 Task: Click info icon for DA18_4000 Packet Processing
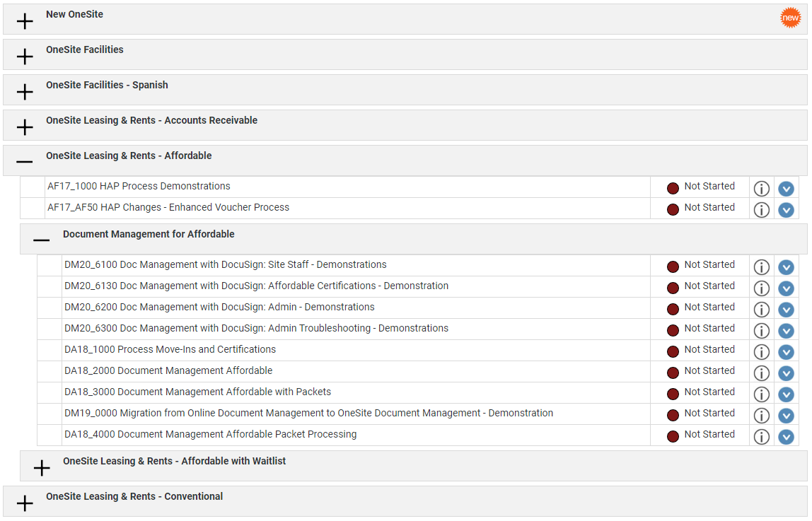761,437
